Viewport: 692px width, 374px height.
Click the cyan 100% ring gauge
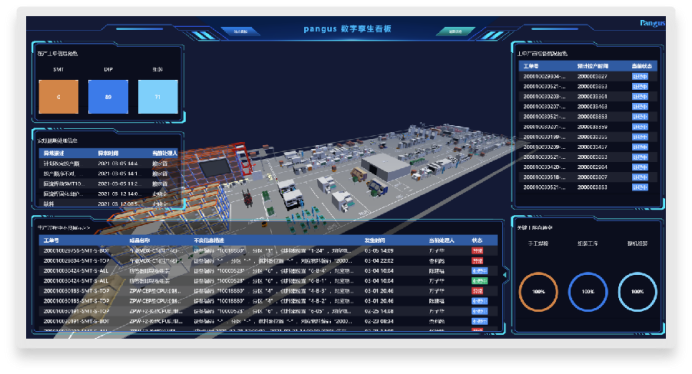point(637,292)
